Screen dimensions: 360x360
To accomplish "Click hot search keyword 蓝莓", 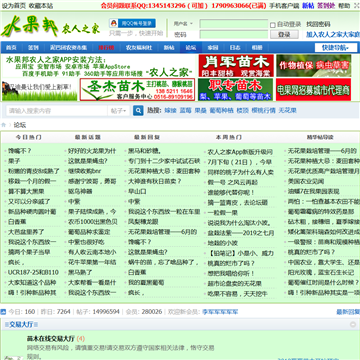I will click(x=185, y=111).
